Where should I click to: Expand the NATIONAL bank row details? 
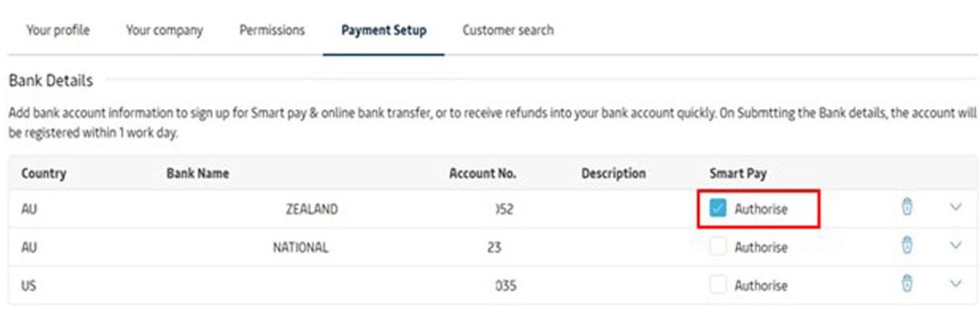pyautogui.click(x=956, y=246)
